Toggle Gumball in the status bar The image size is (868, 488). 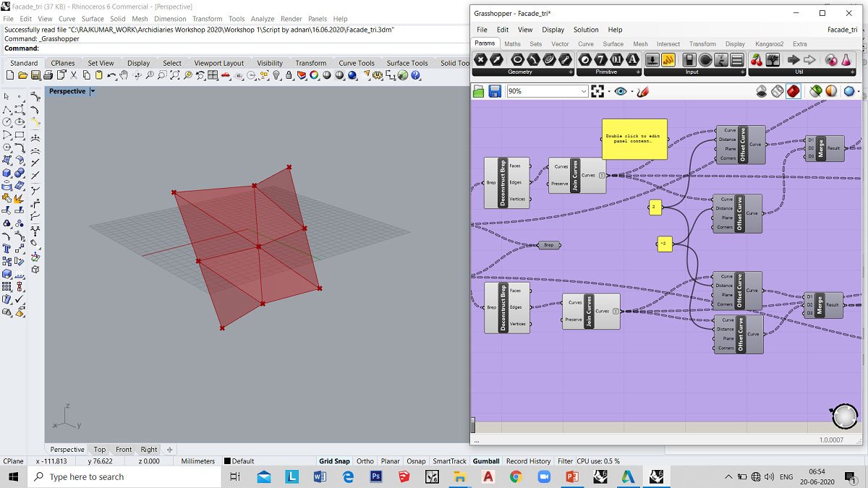pos(485,461)
